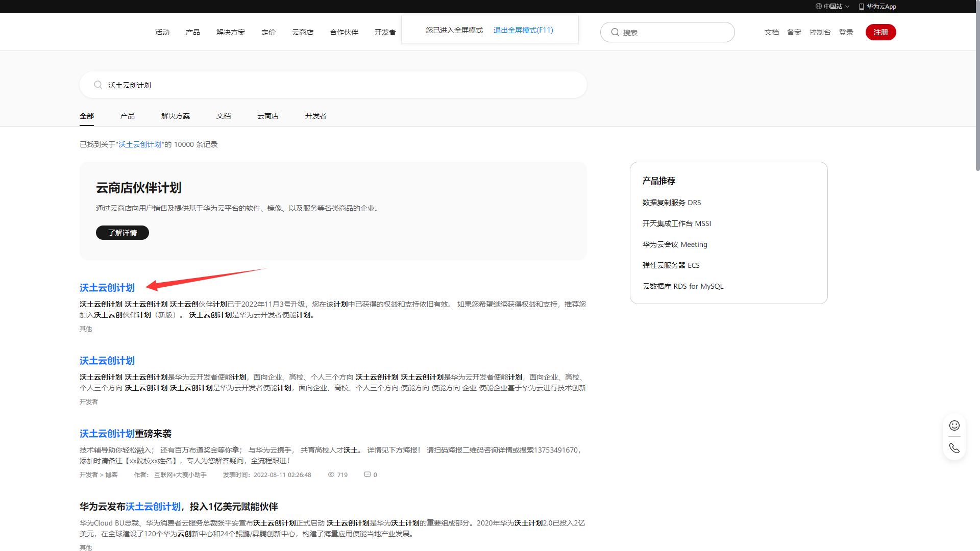This screenshot has height=551, width=980.
Task: Focus the top 搜索 input field
Action: 668,32
